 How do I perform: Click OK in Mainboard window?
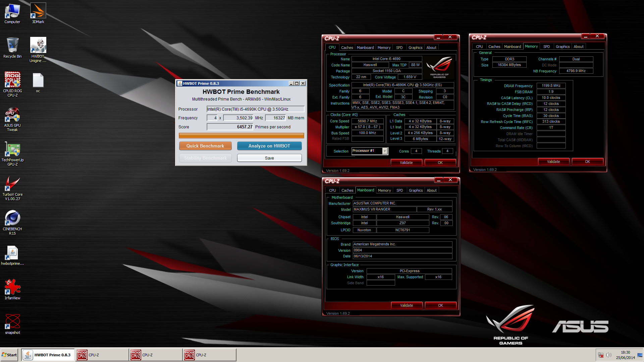[440, 305]
